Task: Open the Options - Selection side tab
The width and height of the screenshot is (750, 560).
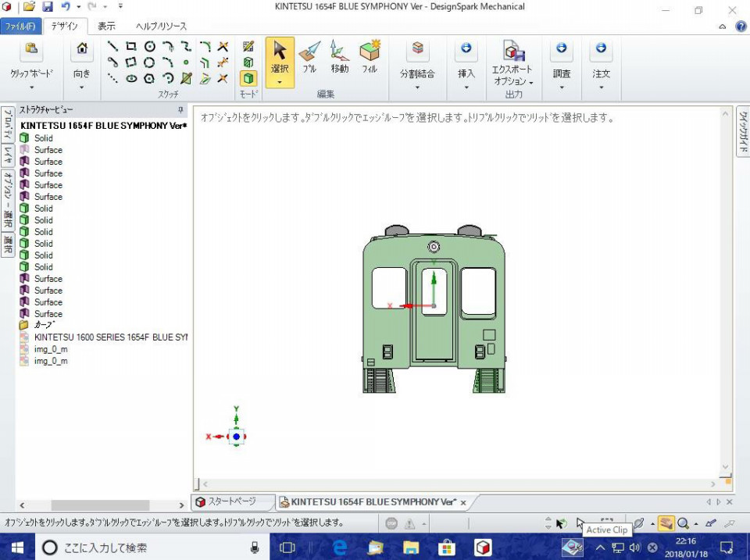Action: click(x=8, y=199)
